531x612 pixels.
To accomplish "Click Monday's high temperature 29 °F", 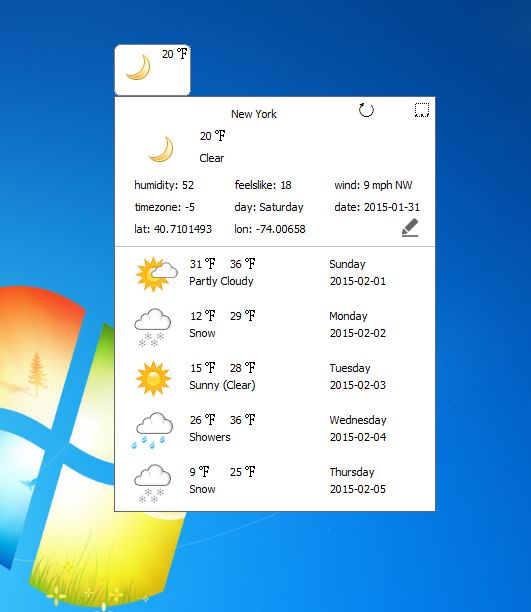I will pyautogui.click(x=242, y=316).
